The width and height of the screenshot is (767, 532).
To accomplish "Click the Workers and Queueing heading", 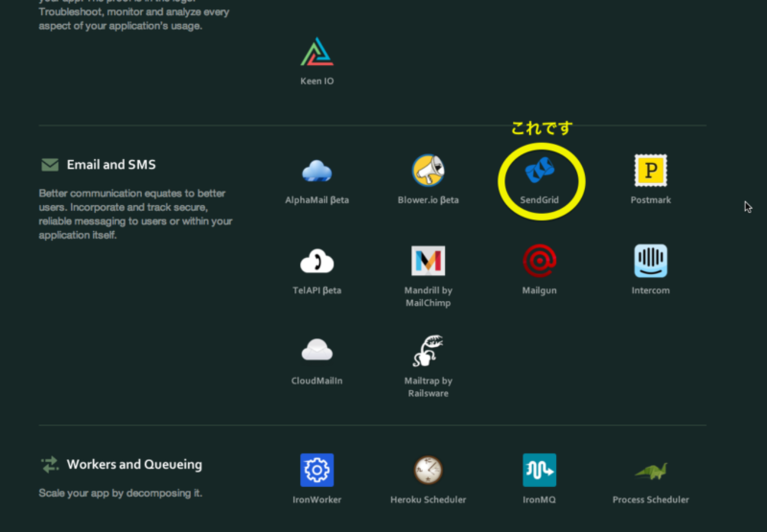I will coord(134,464).
